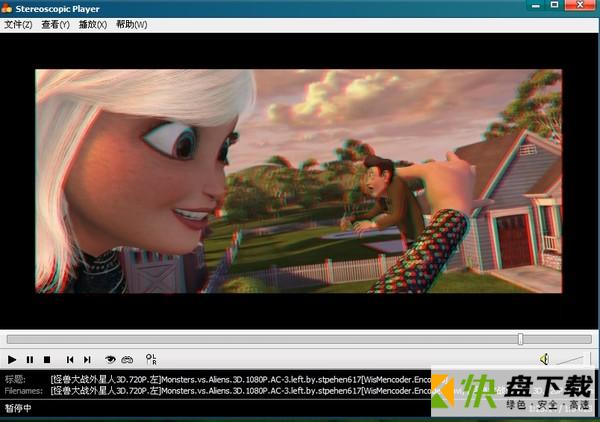This screenshot has width=600, height=422.
Task: Stop the video playback
Action: [x=47, y=360]
